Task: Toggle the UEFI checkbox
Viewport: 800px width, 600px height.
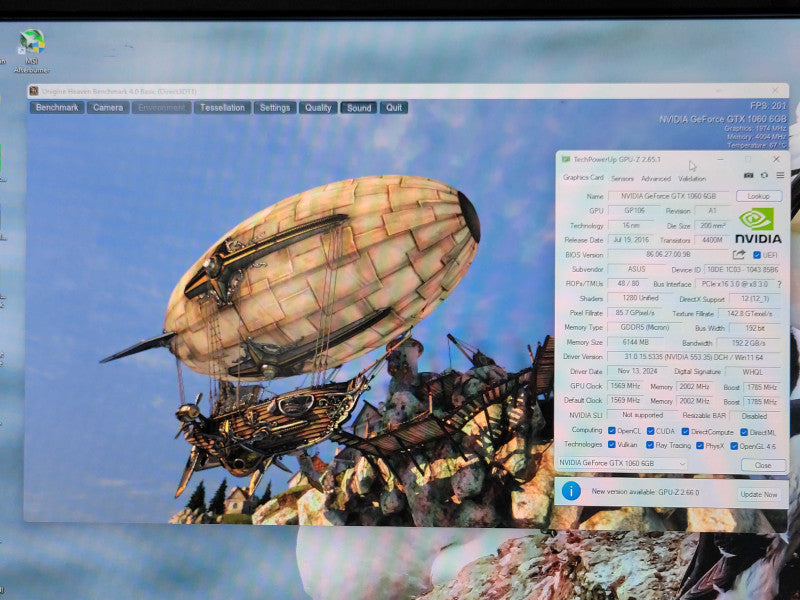Action: (757, 255)
